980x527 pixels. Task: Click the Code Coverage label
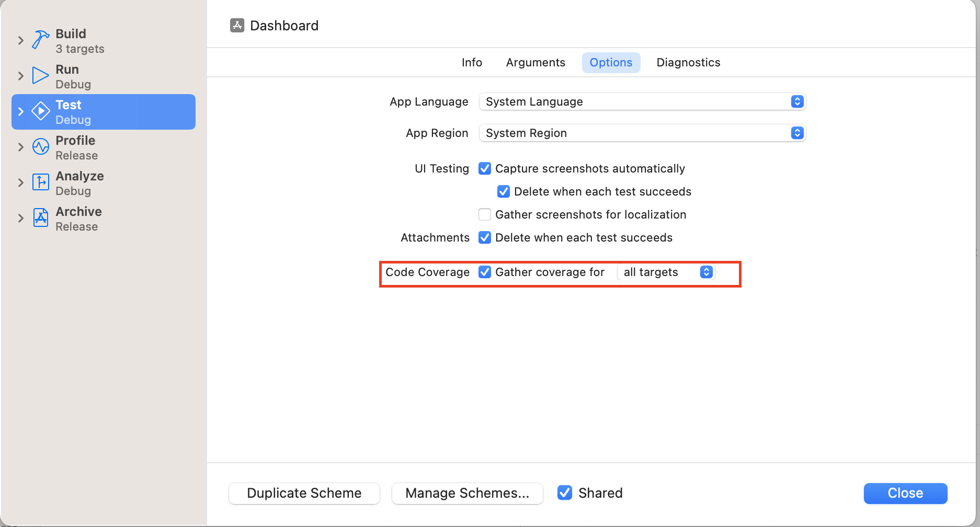(x=427, y=272)
